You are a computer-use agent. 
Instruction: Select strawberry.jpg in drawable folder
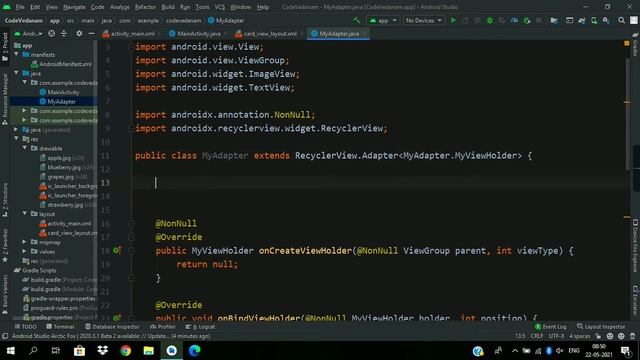(x=69, y=204)
